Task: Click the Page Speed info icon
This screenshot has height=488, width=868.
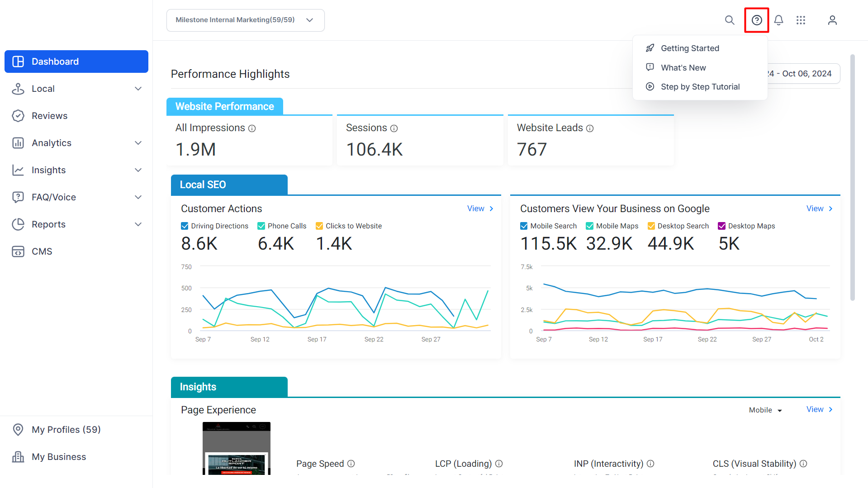Action: [x=351, y=464]
